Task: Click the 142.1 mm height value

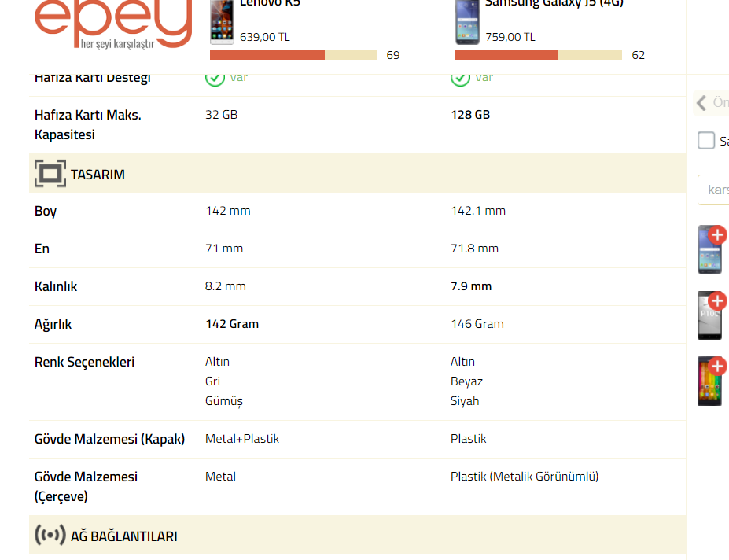Action: pos(478,211)
